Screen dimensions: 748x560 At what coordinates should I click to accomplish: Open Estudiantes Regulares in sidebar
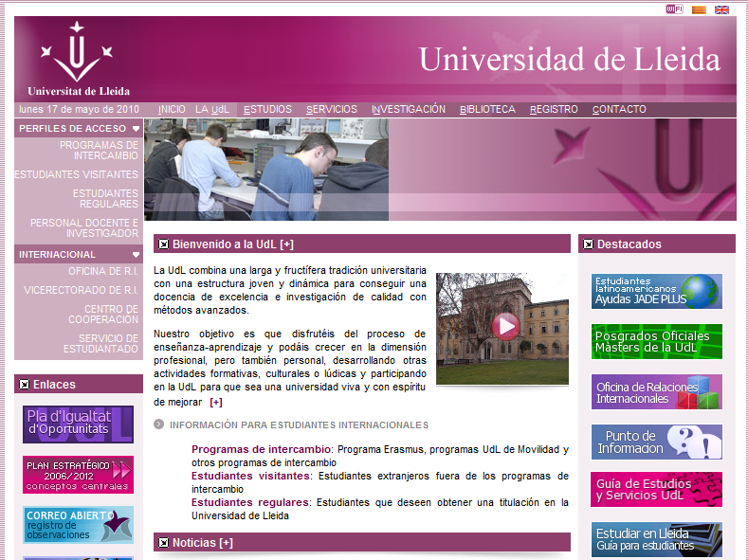coord(105,199)
